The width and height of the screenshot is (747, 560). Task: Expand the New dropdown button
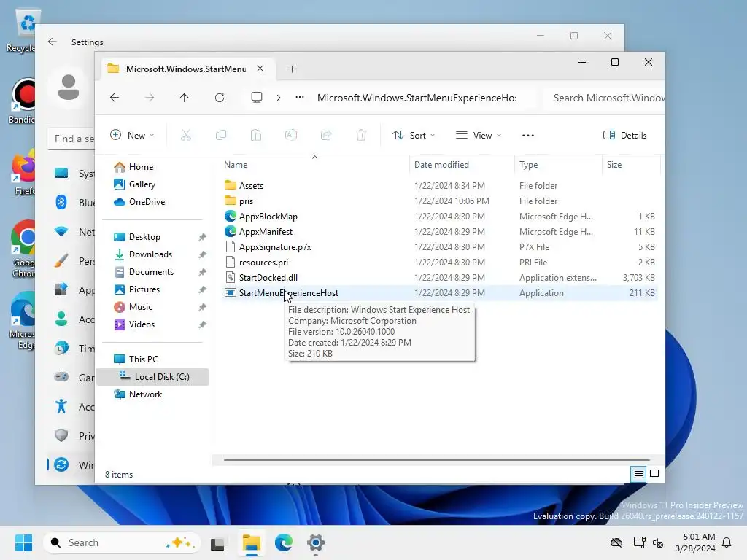point(133,135)
